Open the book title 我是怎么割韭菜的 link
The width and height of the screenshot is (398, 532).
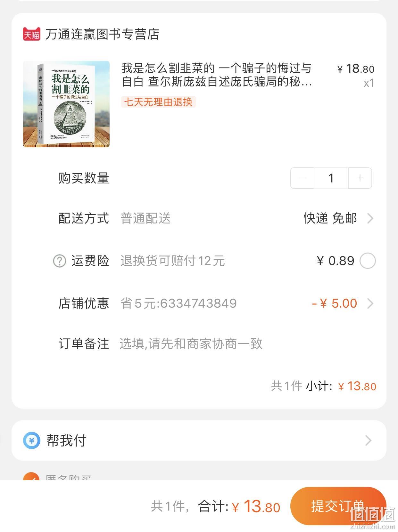click(x=217, y=75)
